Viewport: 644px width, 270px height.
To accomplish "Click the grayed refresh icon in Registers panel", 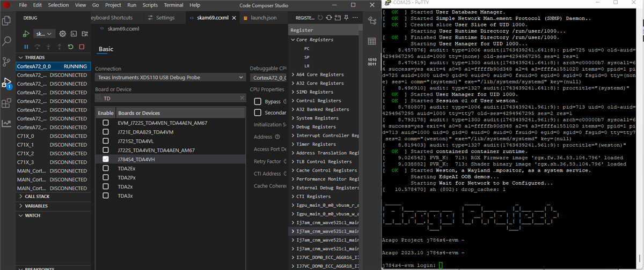I will [x=320, y=18].
